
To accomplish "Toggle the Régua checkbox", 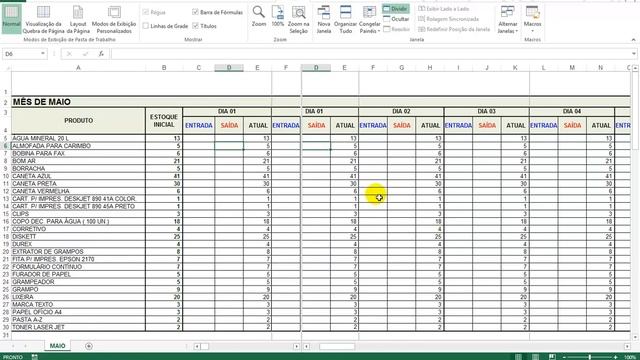I will pos(146,12).
